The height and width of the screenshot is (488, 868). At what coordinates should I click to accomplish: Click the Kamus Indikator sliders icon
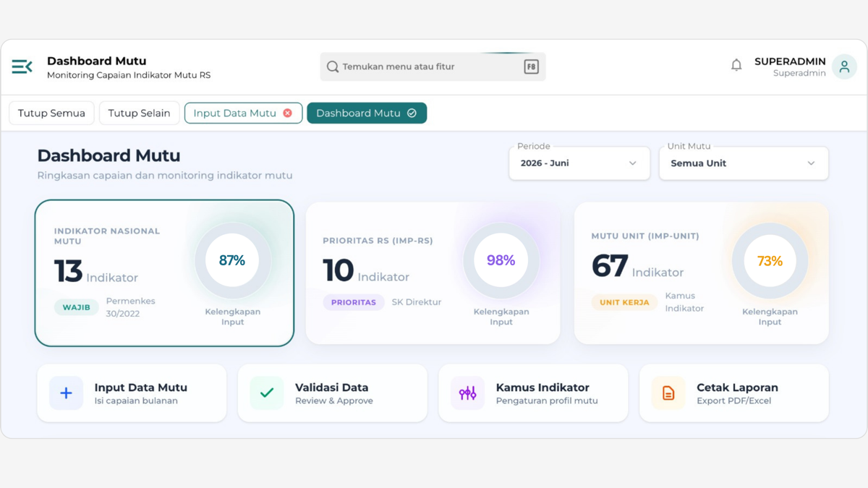pyautogui.click(x=468, y=393)
